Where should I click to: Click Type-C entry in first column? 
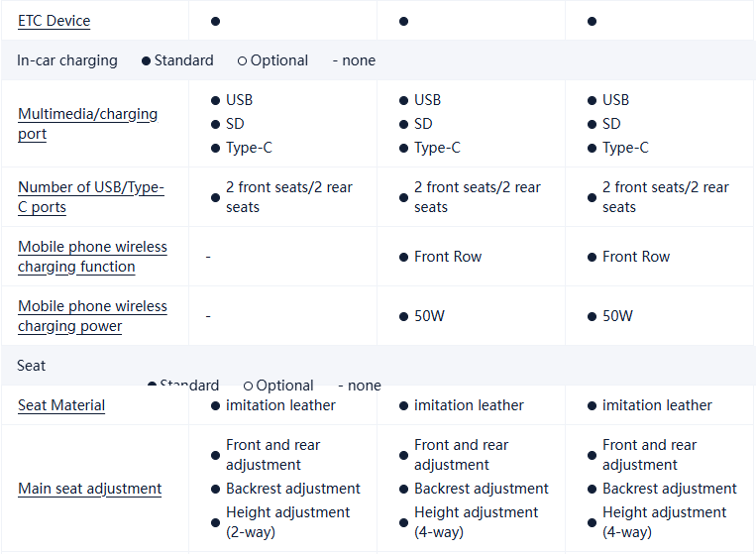coord(248,148)
